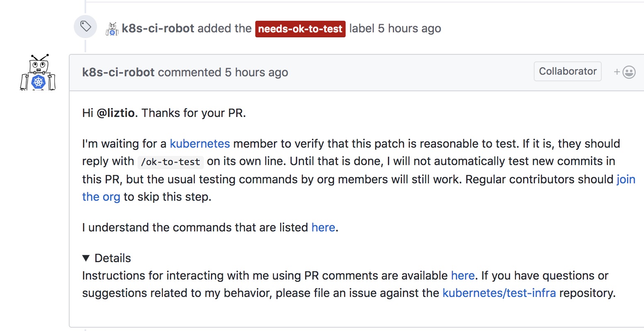The image size is (644, 331).
Task: Open the kubernetes organization link
Action: click(200, 144)
